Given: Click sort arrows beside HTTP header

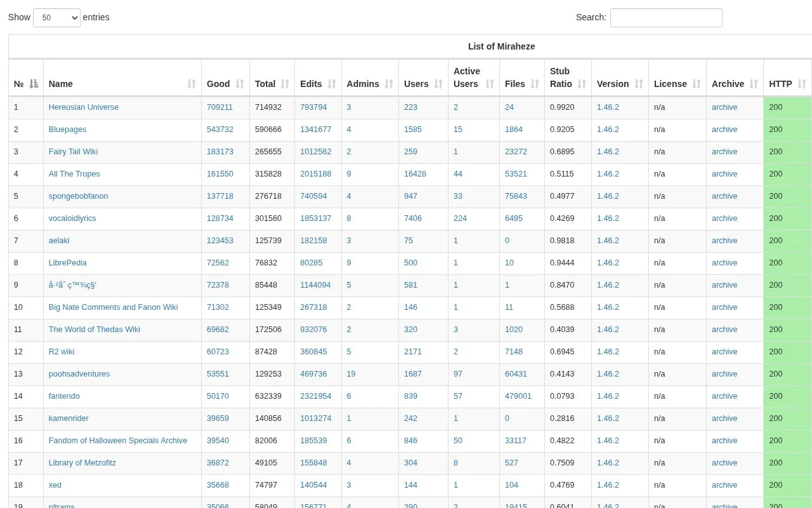Looking at the screenshot, I should point(802,84).
